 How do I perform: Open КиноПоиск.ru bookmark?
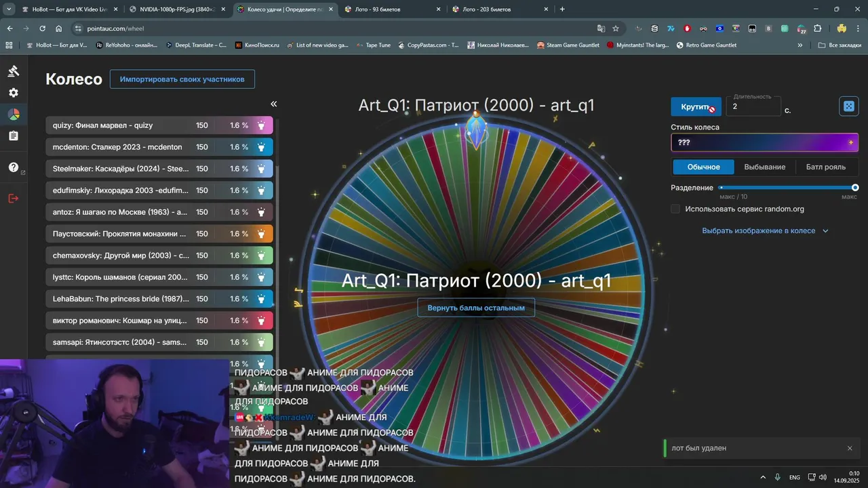pos(256,45)
